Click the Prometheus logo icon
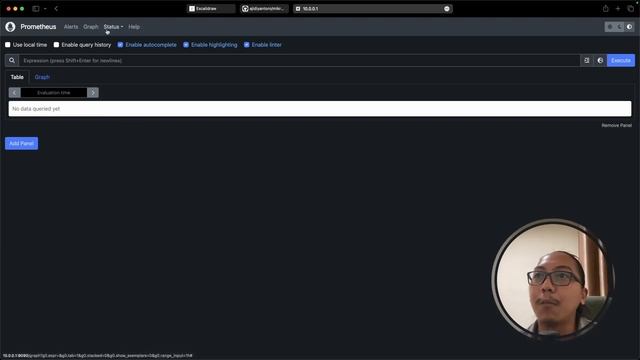 click(10, 27)
